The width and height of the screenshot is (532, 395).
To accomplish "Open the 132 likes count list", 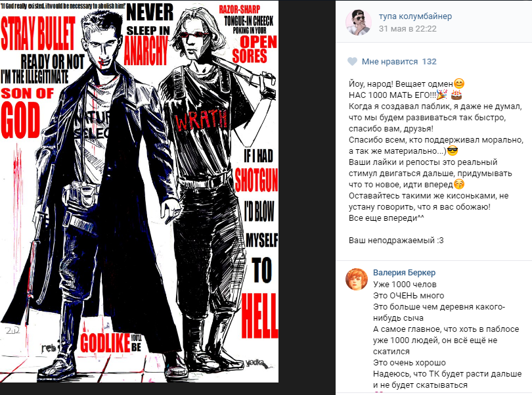I will (x=429, y=62).
